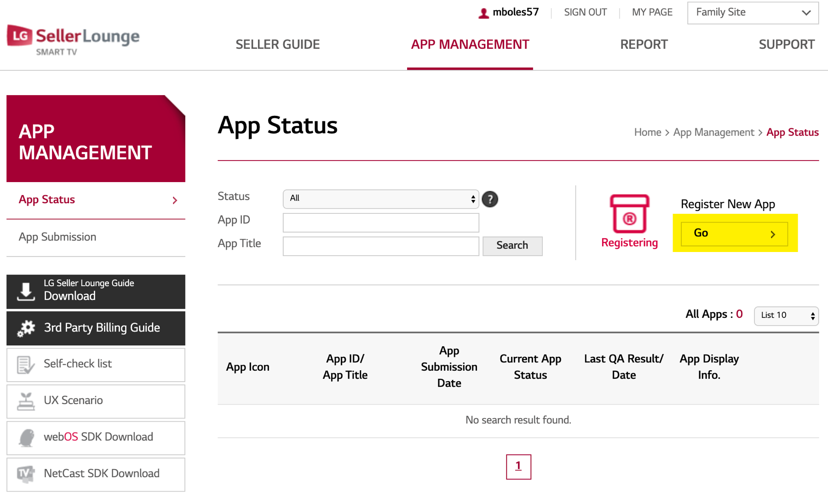This screenshot has height=504, width=828.
Task: Click the user profile icon beside mboles57
Action: tap(483, 13)
